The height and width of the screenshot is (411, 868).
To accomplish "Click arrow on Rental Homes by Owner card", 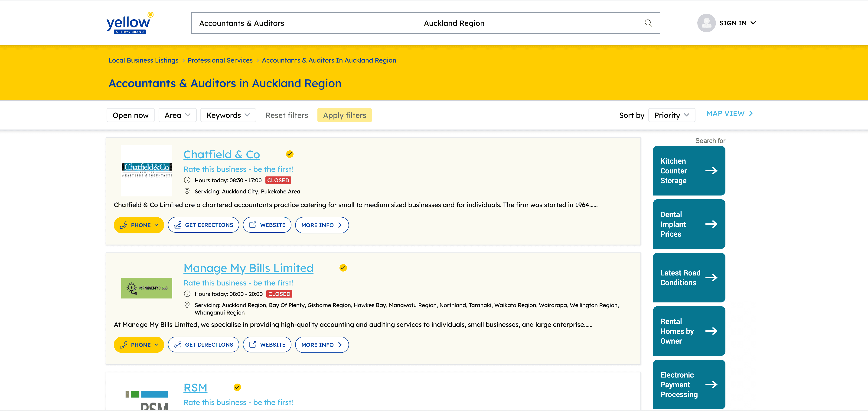I will tap(711, 331).
